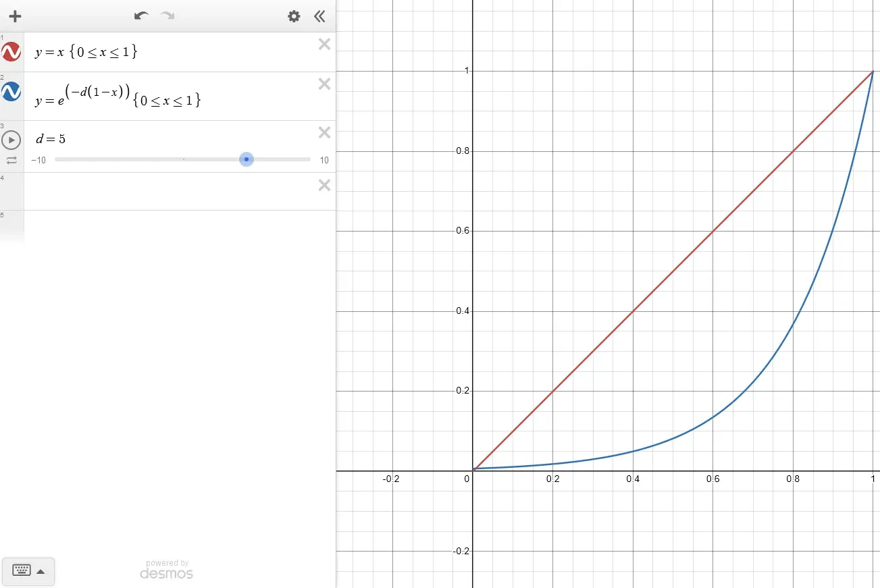Viewport: 880px width, 588px height.
Task: Click the plus icon to add item
Action: (x=15, y=16)
